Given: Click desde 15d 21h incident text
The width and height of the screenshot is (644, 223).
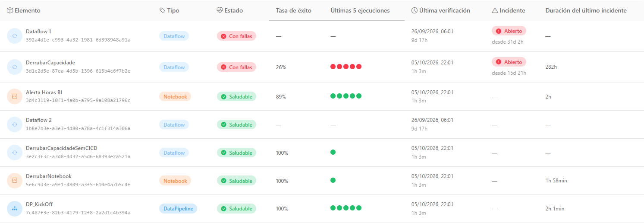Looking at the screenshot, I should [509, 73].
